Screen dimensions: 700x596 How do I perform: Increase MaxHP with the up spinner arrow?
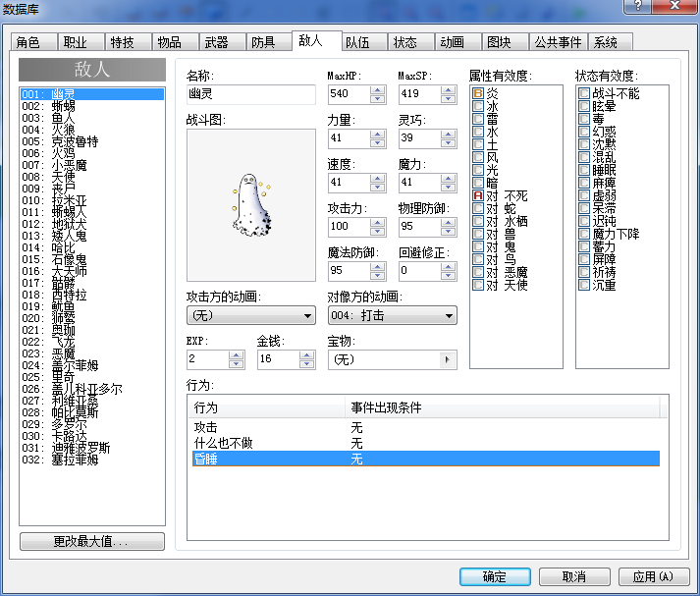click(x=378, y=90)
